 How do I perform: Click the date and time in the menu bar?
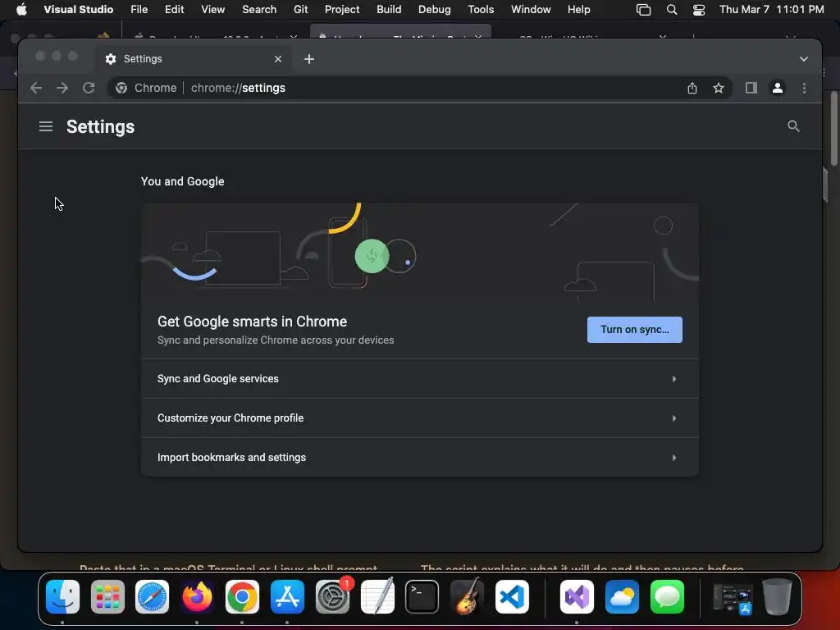771,9
